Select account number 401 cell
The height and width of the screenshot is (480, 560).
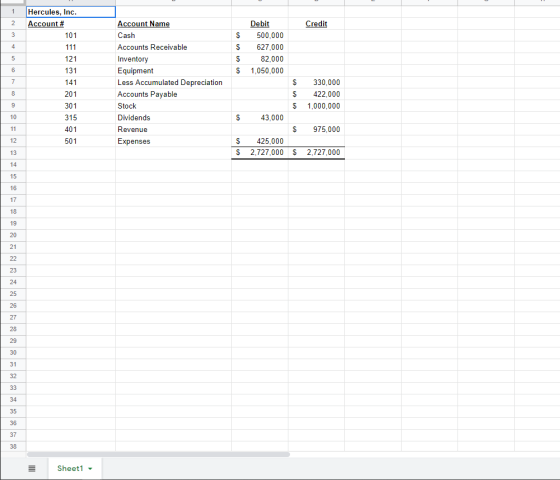tap(71, 129)
